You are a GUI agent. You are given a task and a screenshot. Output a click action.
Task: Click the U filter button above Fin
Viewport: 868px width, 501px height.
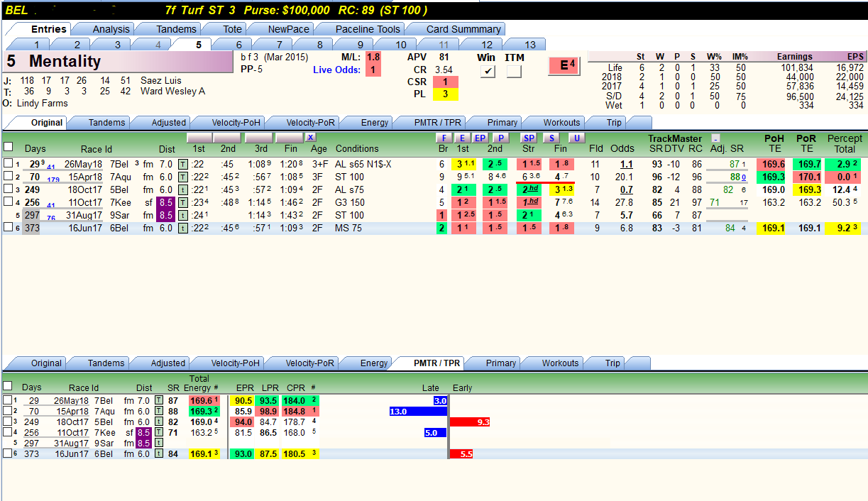point(576,138)
